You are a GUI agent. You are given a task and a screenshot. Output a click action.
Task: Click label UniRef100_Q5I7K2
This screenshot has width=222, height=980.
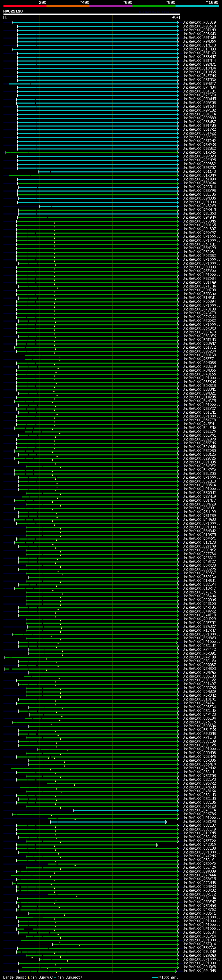pyautogui.click(x=199, y=129)
